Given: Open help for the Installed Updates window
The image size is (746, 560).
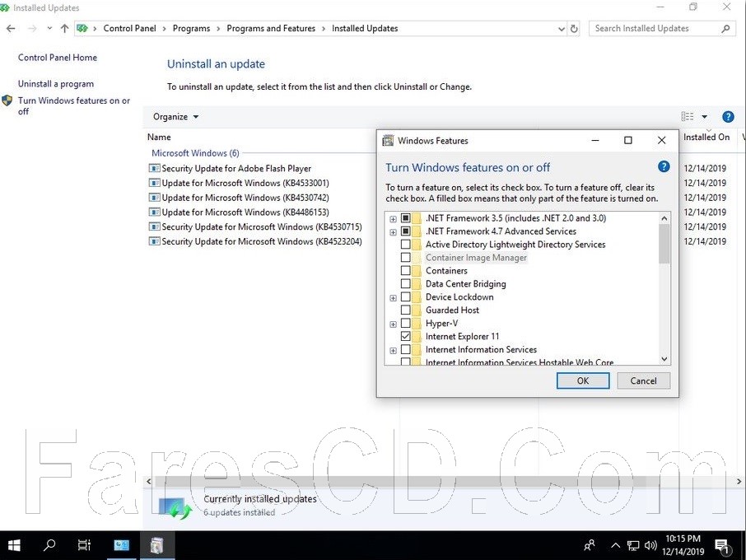Looking at the screenshot, I should click(x=728, y=117).
